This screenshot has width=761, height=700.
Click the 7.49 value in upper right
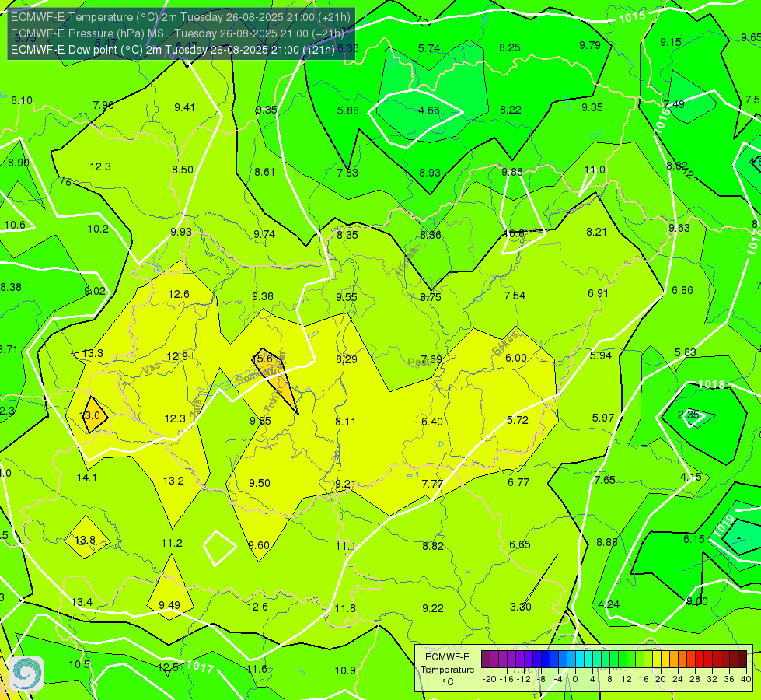coord(674,104)
